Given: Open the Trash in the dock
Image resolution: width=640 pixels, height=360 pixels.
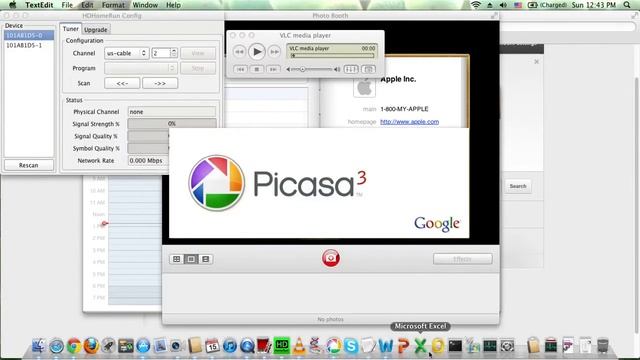Looking at the screenshot, I should (602, 346).
